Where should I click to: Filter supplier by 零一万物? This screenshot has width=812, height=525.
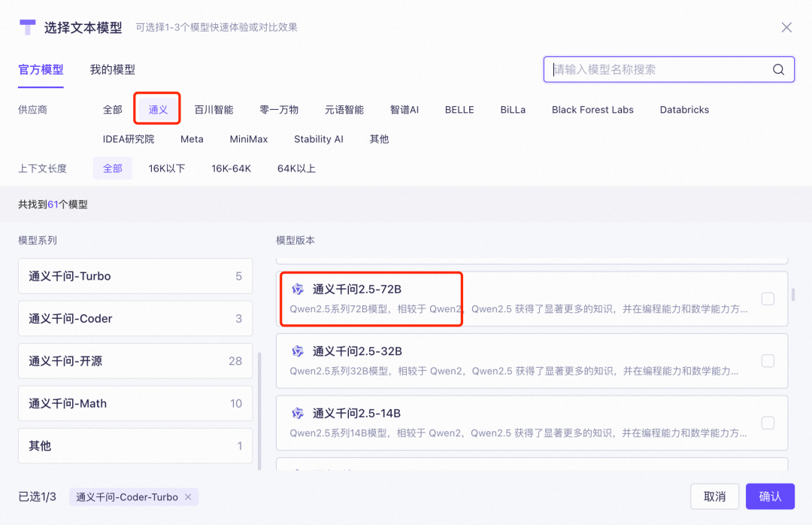(279, 109)
